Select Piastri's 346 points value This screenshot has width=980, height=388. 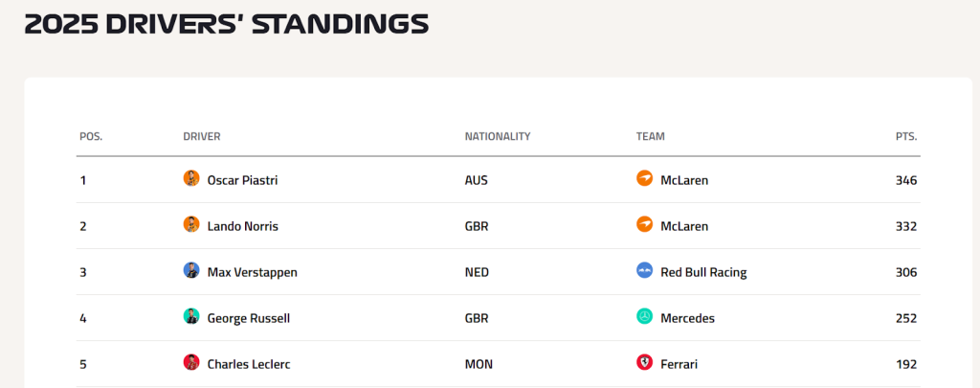click(906, 180)
